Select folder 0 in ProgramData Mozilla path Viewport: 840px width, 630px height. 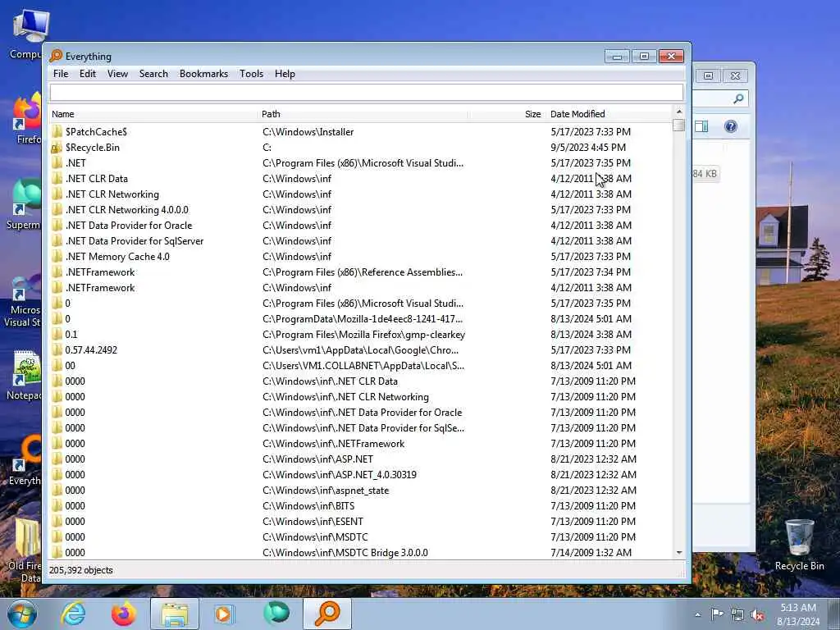(67, 319)
